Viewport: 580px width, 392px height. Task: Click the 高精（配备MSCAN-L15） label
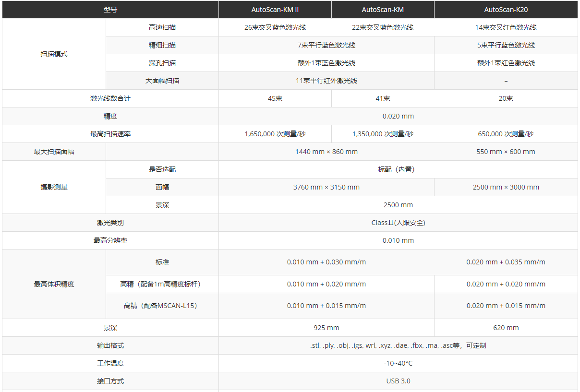click(x=162, y=306)
